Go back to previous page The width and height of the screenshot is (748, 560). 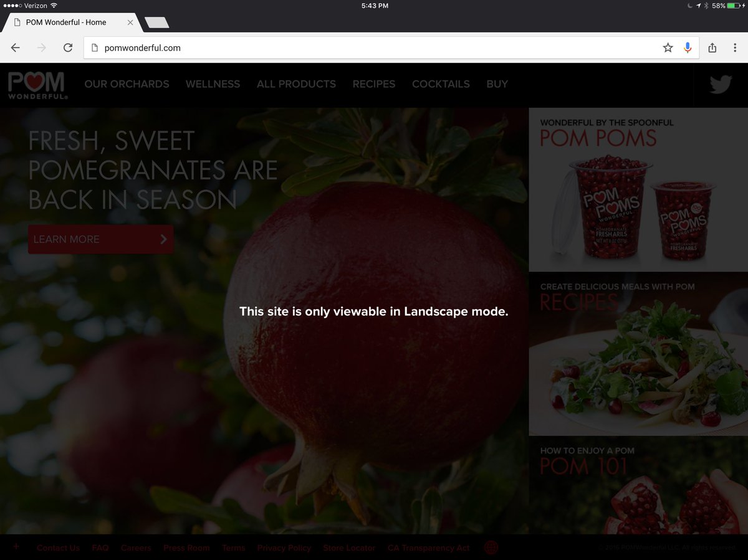coord(16,47)
